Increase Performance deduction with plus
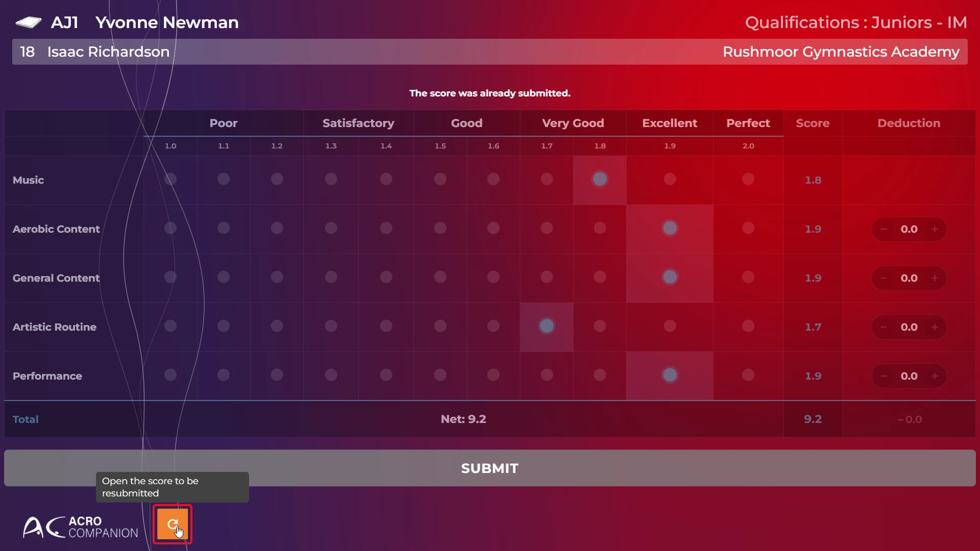 pyautogui.click(x=935, y=376)
